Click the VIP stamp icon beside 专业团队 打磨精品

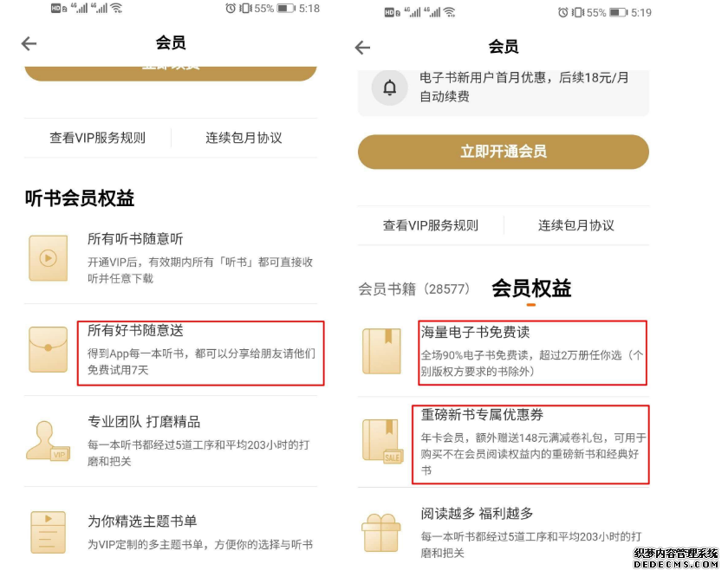tap(48, 442)
